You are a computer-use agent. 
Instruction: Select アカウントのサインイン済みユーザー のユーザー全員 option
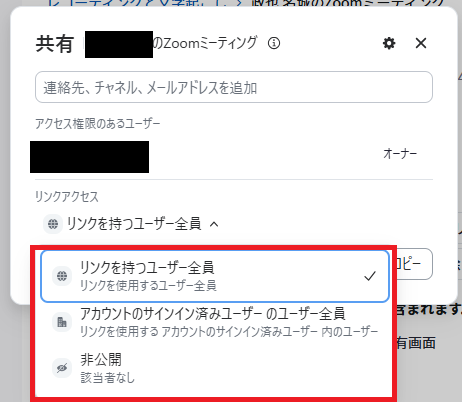pos(215,322)
